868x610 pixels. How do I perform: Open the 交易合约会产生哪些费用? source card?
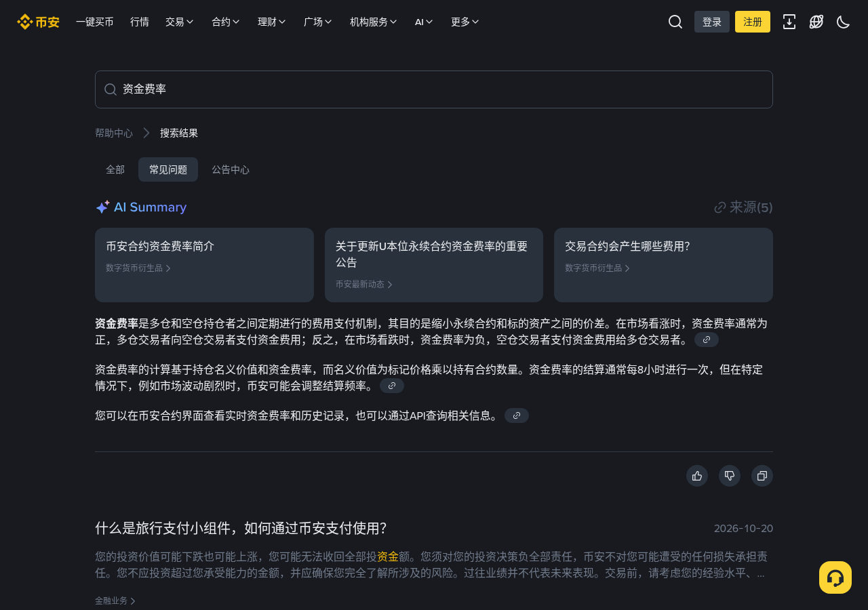[x=663, y=265]
